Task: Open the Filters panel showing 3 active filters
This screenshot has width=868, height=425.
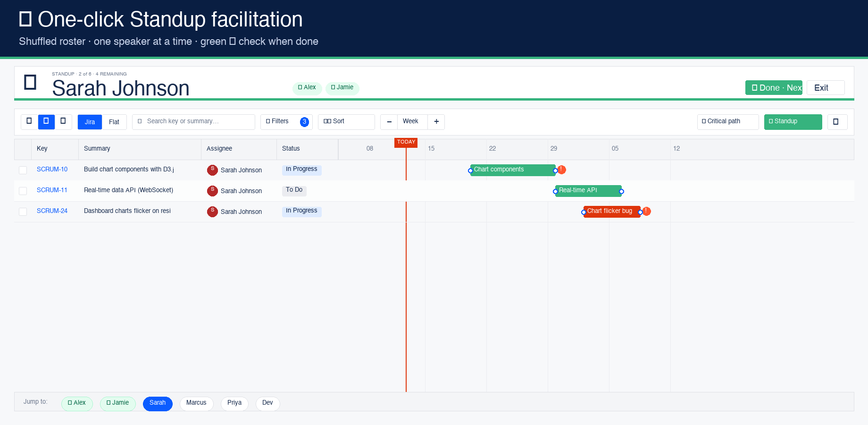Action: [x=283, y=121]
